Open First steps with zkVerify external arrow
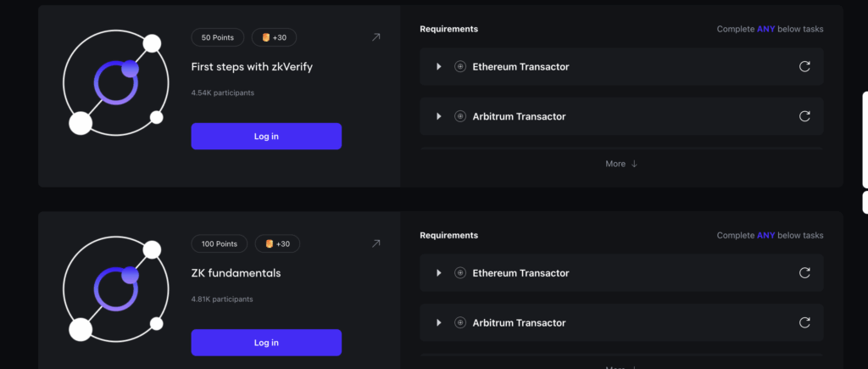The height and width of the screenshot is (369, 868). click(x=376, y=37)
